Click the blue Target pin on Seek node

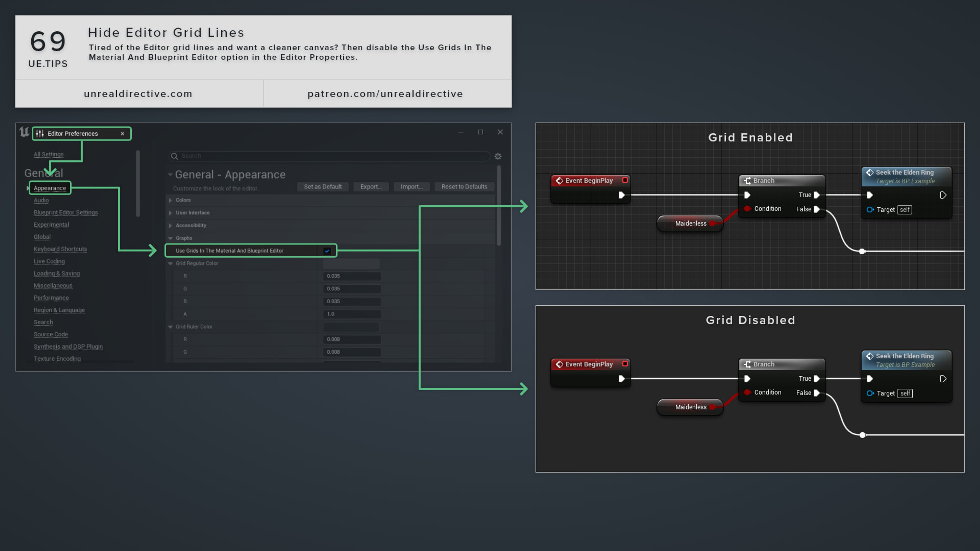(871, 209)
